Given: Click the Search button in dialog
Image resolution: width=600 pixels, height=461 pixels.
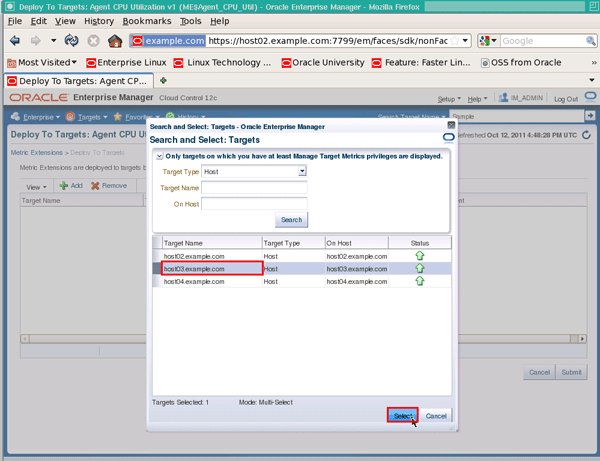Looking at the screenshot, I should tap(291, 220).
